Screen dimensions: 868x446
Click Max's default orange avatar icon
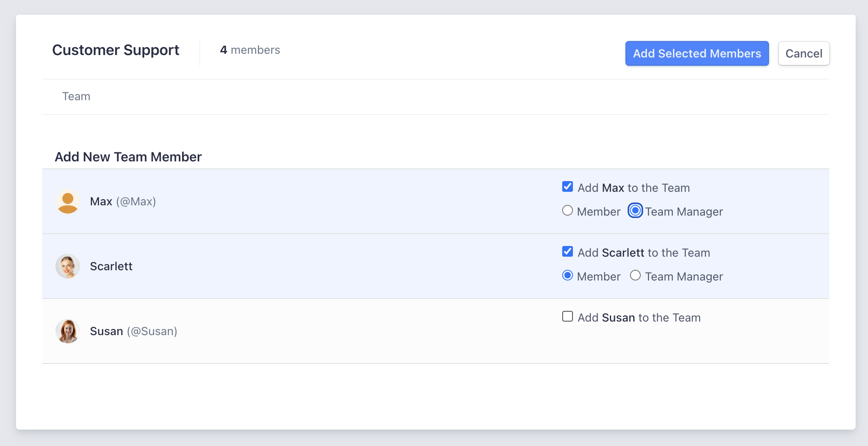[x=68, y=202]
